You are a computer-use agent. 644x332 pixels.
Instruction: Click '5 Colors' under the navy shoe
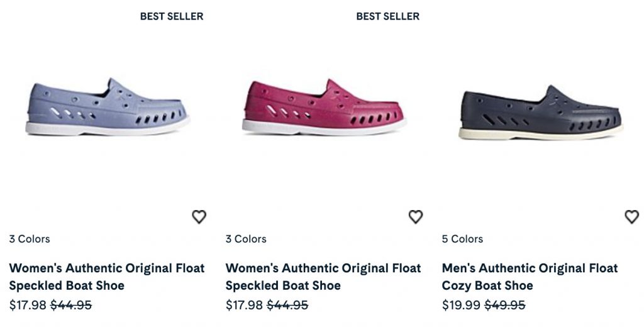click(462, 239)
